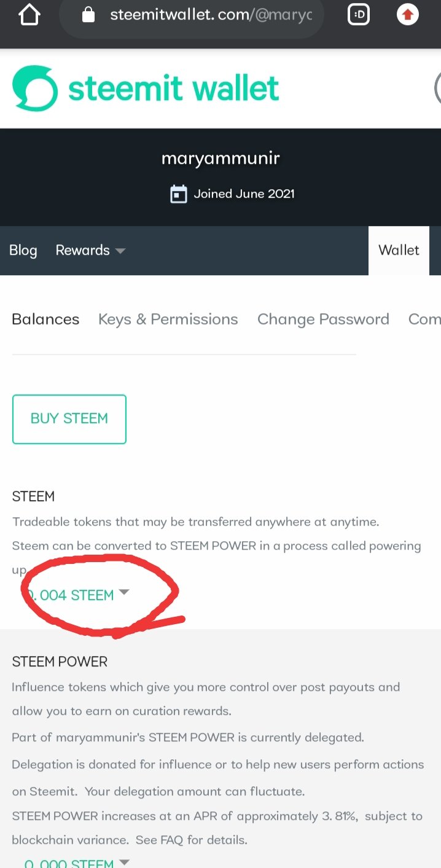Click the arrow next to Rewards
The height and width of the screenshot is (868, 441).
(120, 251)
